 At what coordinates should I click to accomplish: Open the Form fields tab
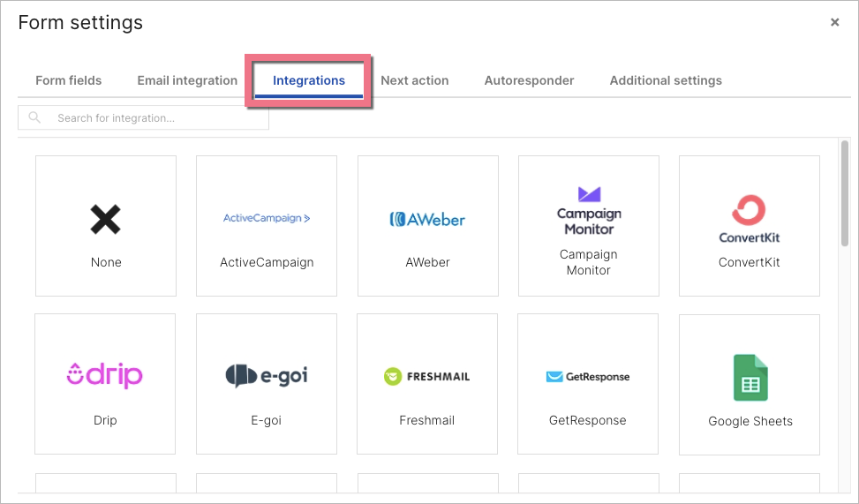pos(69,80)
